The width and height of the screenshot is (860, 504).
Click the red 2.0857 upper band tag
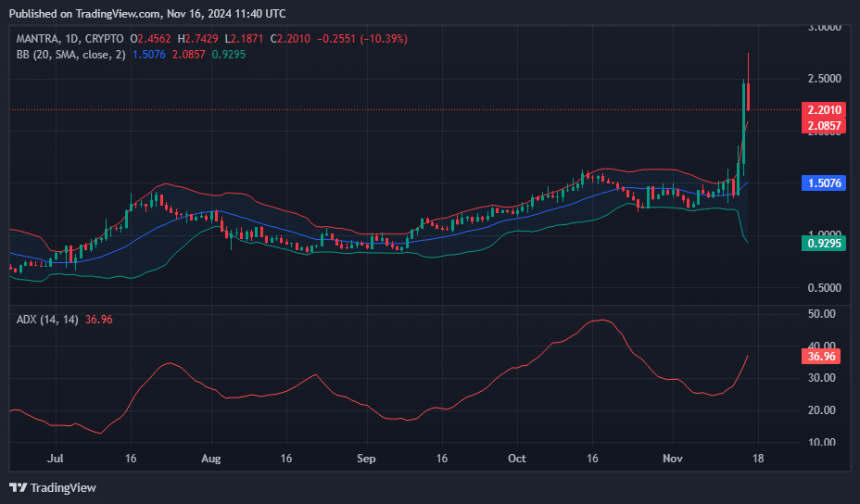tap(823, 125)
